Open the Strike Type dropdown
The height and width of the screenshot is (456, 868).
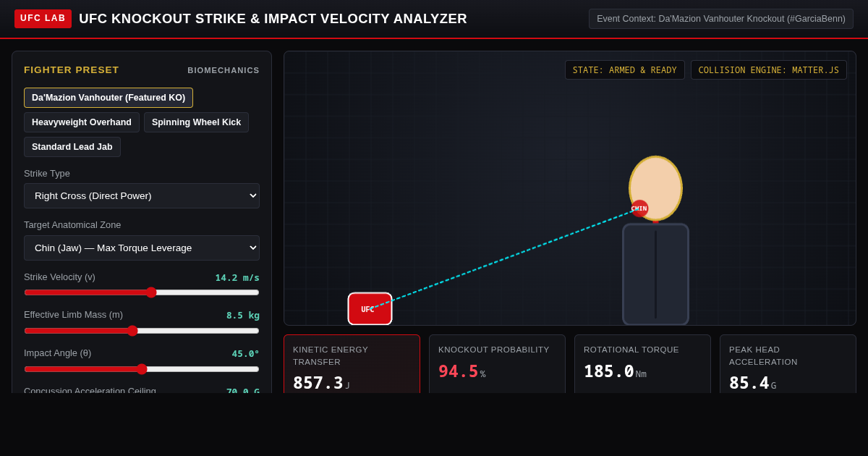click(x=142, y=195)
